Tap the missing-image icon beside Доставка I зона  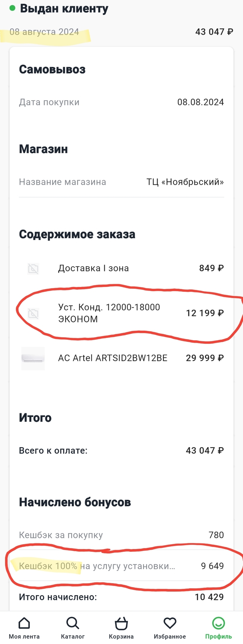tap(33, 269)
